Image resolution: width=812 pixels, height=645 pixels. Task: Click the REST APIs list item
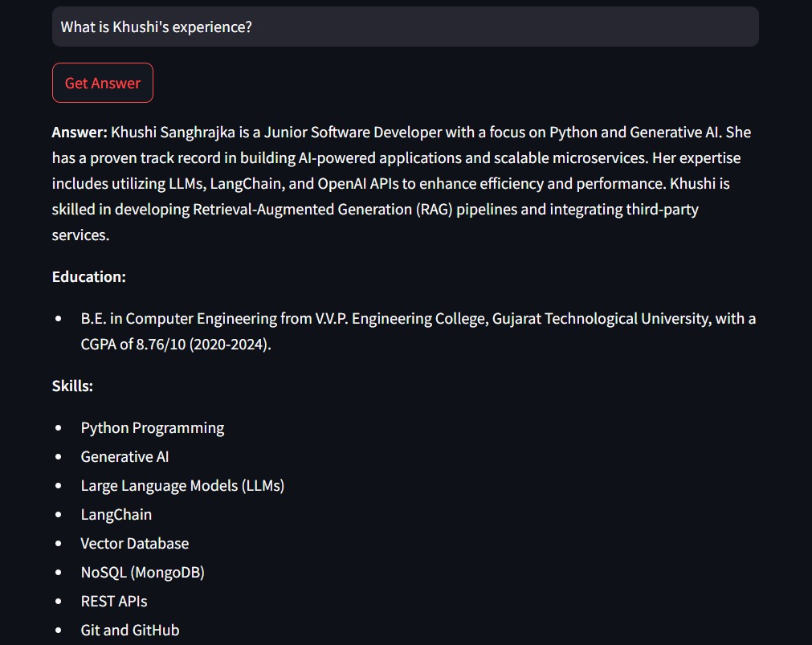click(x=114, y=602)
